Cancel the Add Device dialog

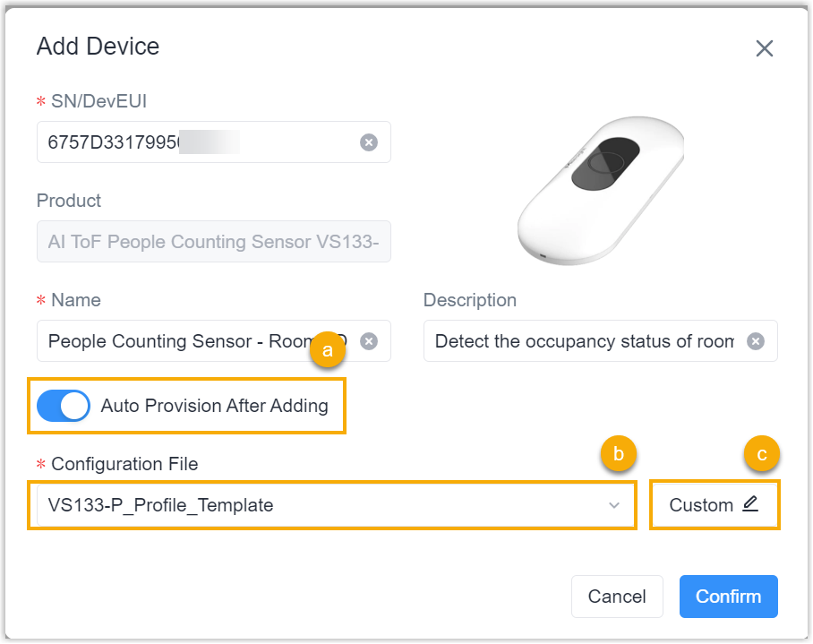tap(617, 596)
